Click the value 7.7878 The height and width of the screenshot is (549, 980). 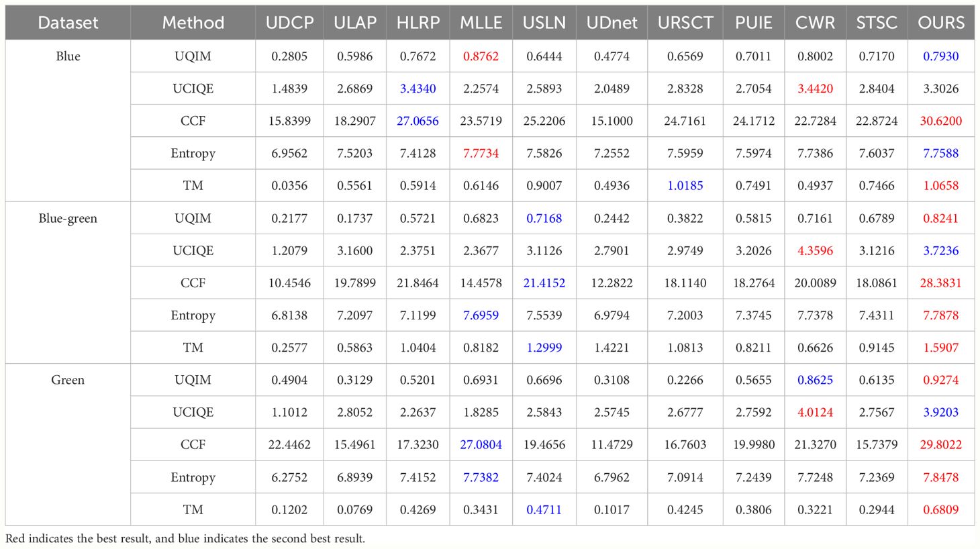pos(941,315)
